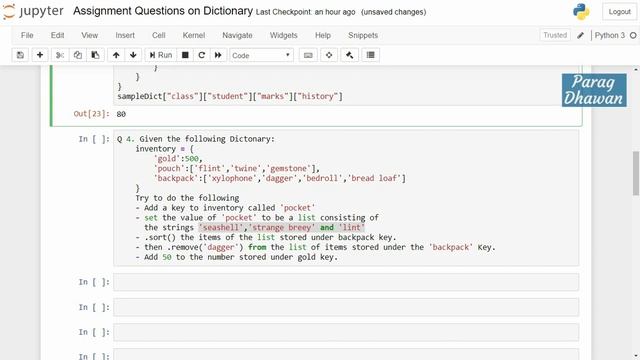Open the cell type Code dropdown

click(x=261, y=55)
